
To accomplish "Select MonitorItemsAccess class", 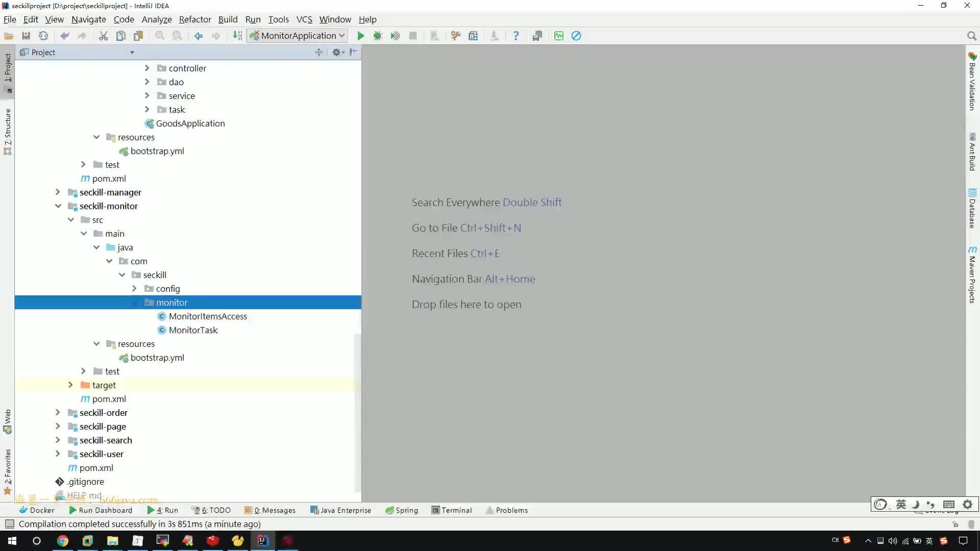I will click(202, 316).
